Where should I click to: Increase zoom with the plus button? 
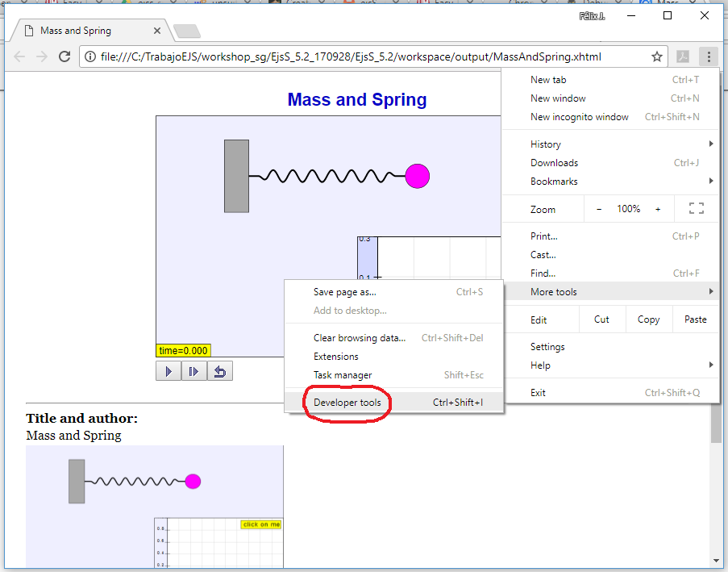[x=658, y=209]
